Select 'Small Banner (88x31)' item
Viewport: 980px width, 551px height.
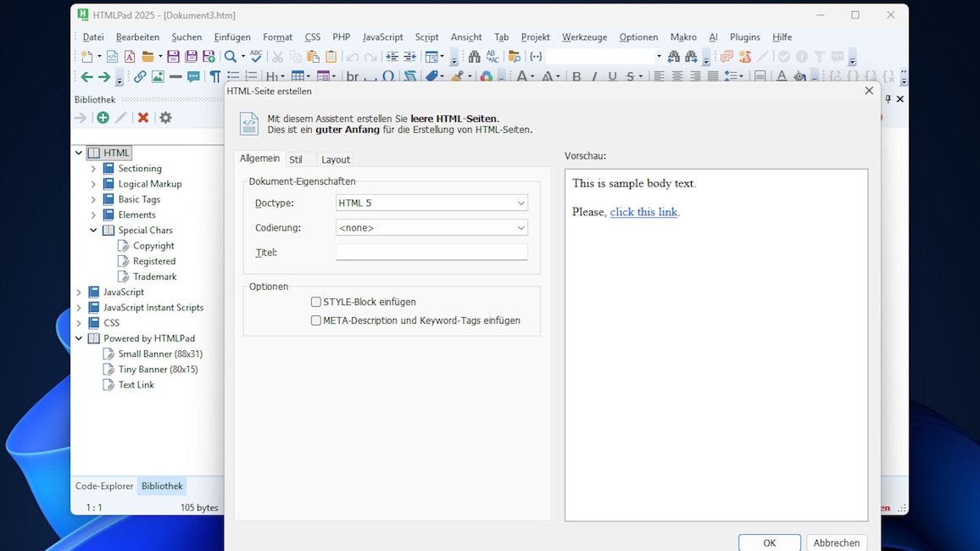160,353
